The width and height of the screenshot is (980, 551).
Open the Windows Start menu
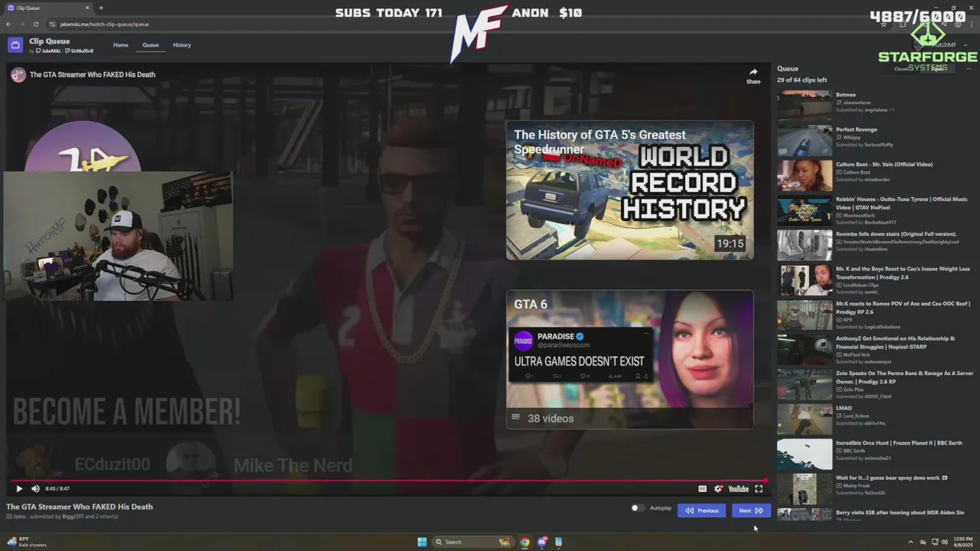coord(422,542)
